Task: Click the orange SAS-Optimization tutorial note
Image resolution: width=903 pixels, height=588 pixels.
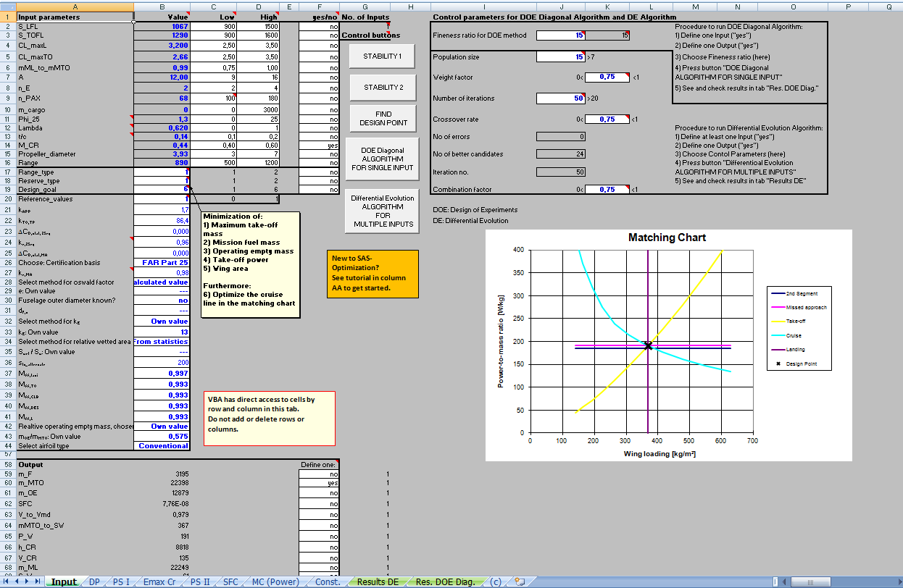Action: pyautogui.click(x=373, y=274)
